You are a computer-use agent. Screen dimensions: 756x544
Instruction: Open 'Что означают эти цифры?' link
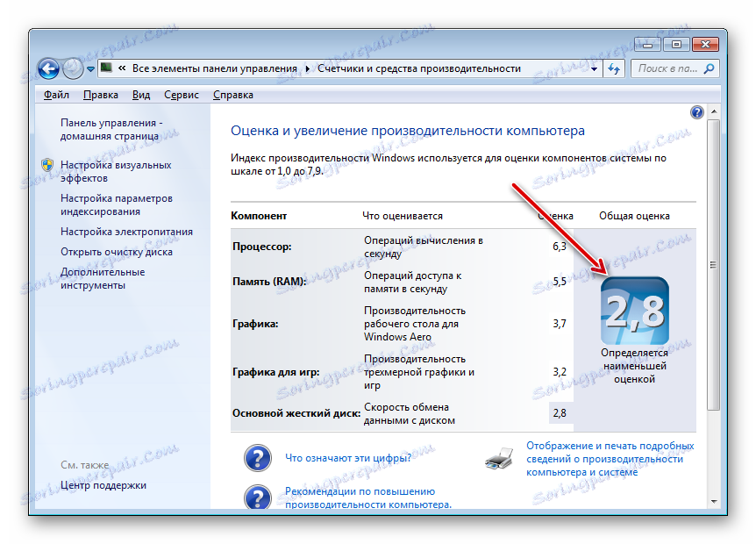point(348,458)
